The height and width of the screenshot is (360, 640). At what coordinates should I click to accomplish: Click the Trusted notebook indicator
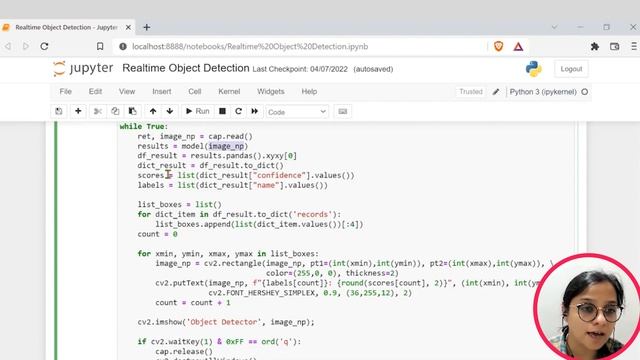471,92
